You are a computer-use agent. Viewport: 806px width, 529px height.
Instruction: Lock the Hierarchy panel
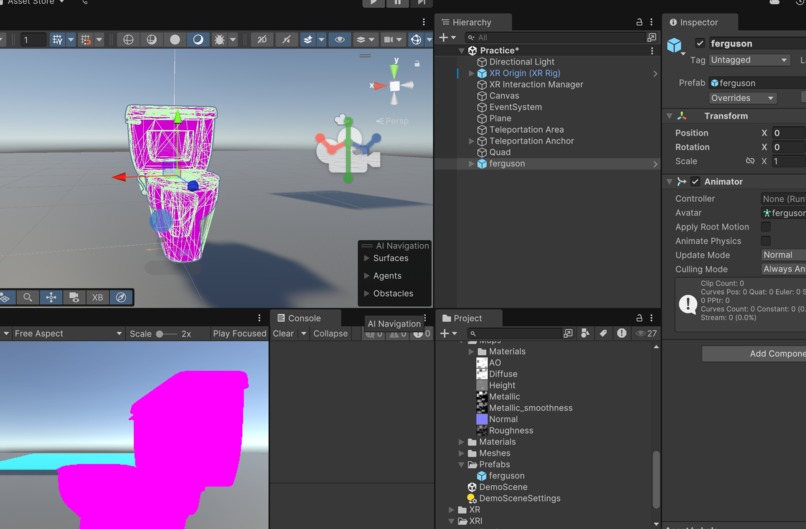(639, 22)
